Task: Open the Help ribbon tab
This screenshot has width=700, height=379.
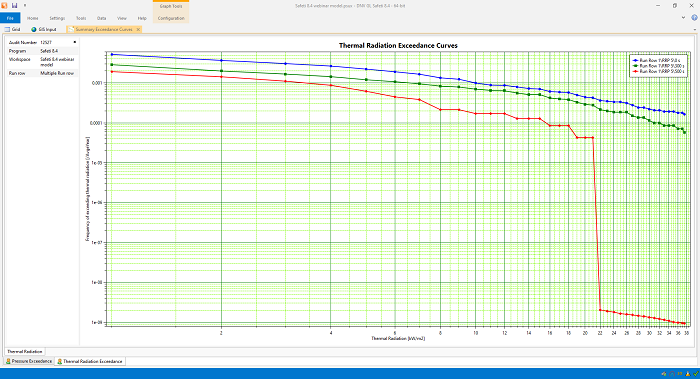Action: 142,18
